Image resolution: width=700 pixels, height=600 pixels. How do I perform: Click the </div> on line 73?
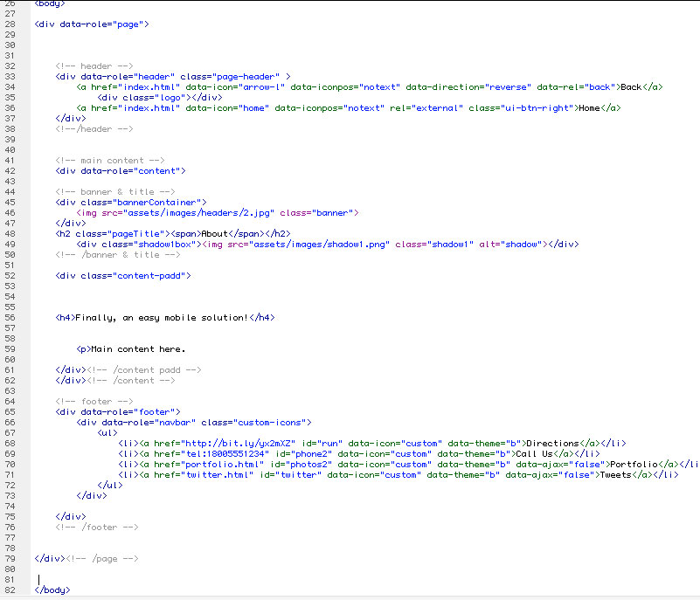(92, 496)
